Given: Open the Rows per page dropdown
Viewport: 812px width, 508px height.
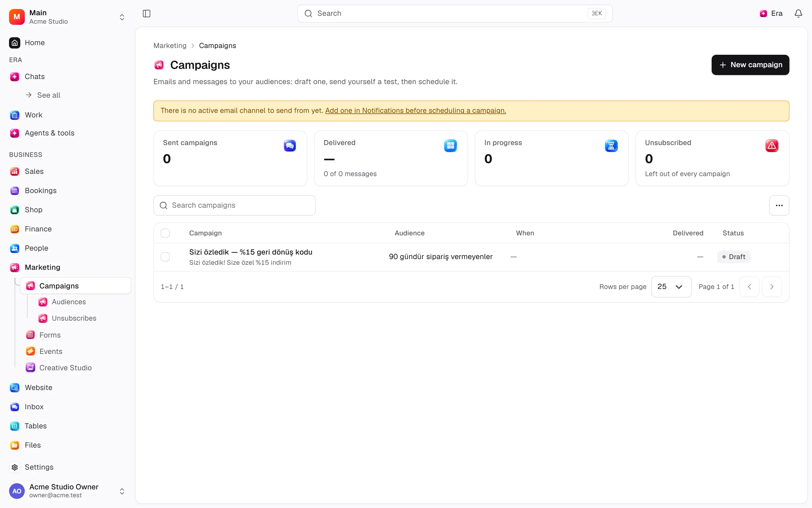Looking at the screenshot, I should coord(671,286).
